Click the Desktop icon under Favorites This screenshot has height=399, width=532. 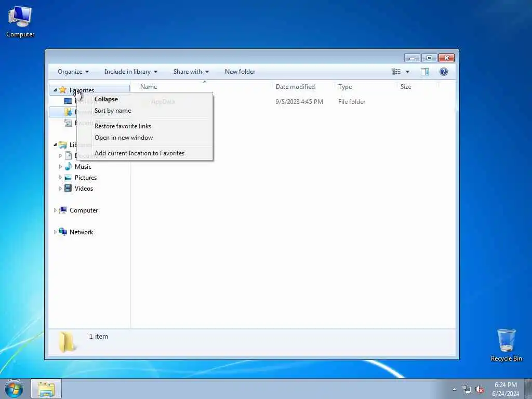[x=68, y=101]
